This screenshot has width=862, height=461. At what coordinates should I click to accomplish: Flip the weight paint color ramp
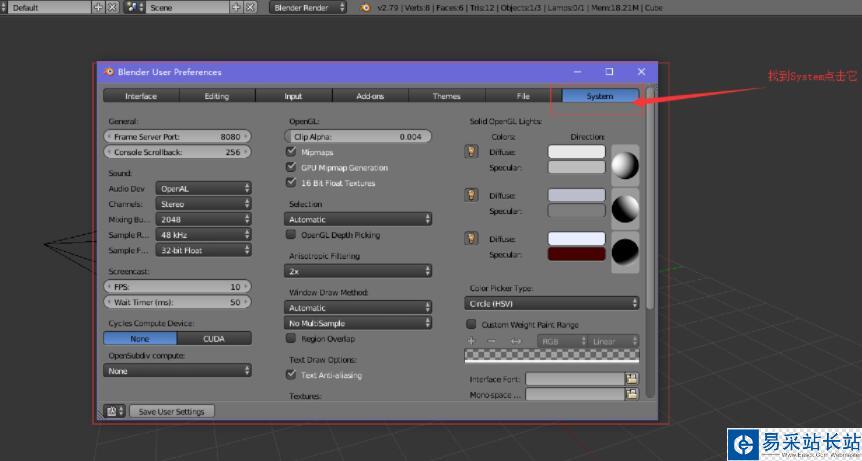click(x=516, y=341)
